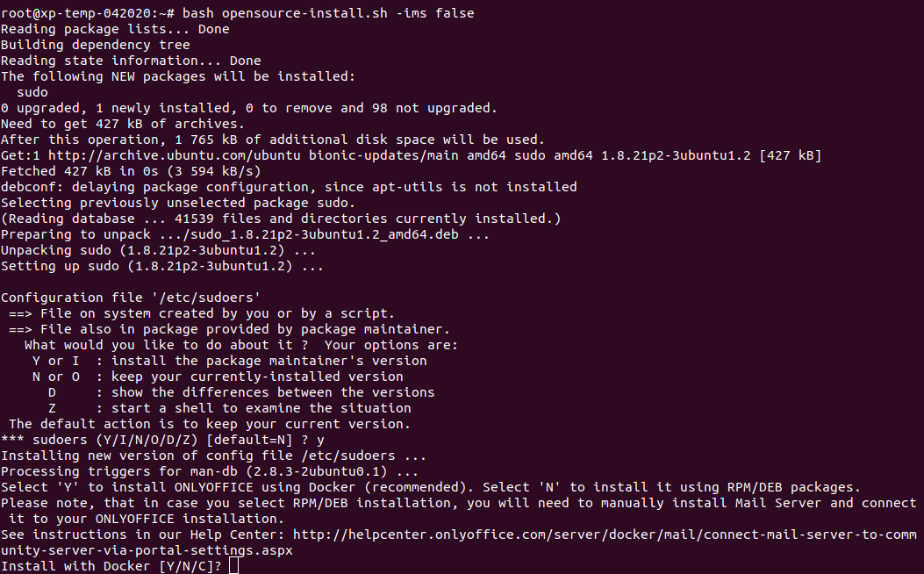
Task: Click the sudoers (Y/I/N/O/D/Z) prompt line
Action: click(162, 440)
